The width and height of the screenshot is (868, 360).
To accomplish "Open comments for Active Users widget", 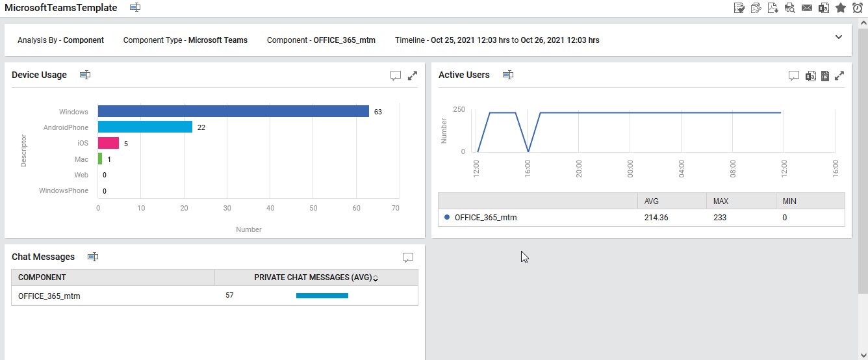I will pyautogui.click(x=793, y=76).
